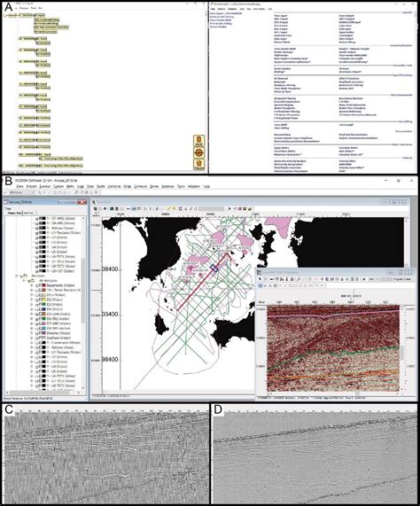Toggle the D3 horizon checkbox

[x=37, y=304]
